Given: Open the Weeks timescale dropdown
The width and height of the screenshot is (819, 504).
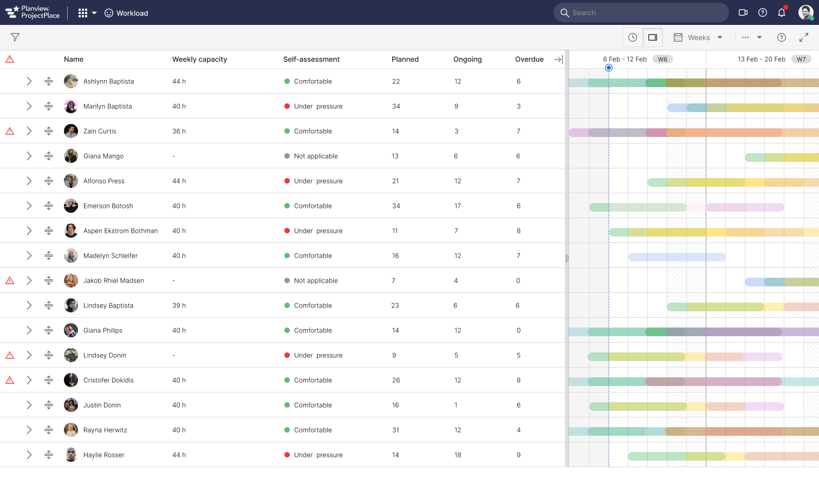Looking at the screenshot, I should pyautogui.click(x=698, y=37).
